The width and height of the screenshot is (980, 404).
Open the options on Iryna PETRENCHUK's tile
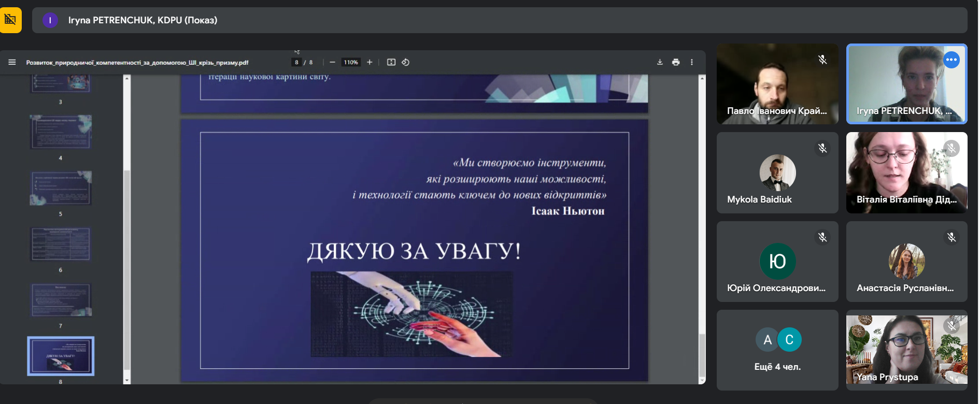tap(951, 60)
